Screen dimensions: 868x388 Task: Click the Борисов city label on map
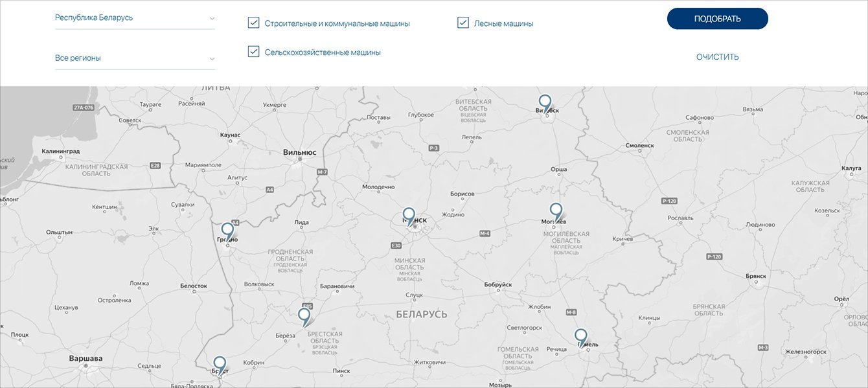[463, 194]
